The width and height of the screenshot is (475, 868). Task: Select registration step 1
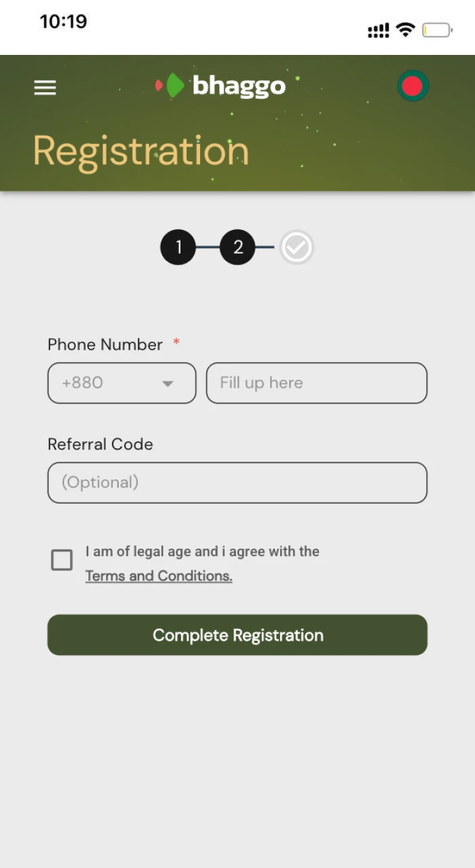(178, 247)
